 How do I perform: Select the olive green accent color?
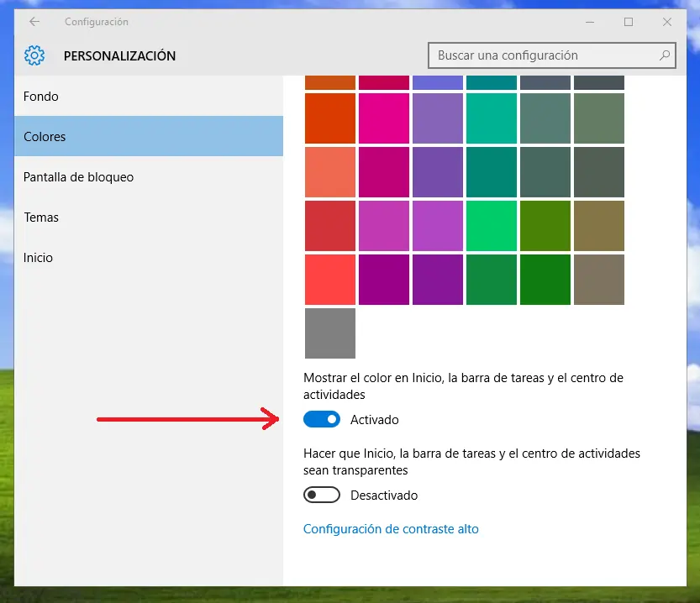pos(545,226)
